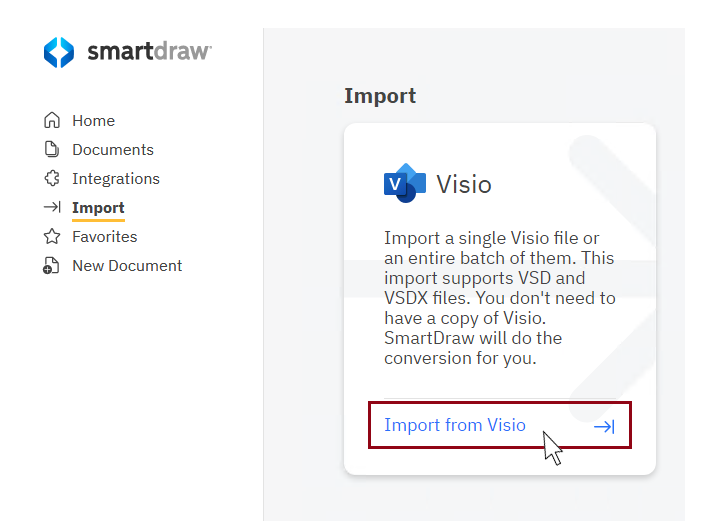Select the Import label in sidebar
The image size is (711, 530).
(x=98, y=208)
